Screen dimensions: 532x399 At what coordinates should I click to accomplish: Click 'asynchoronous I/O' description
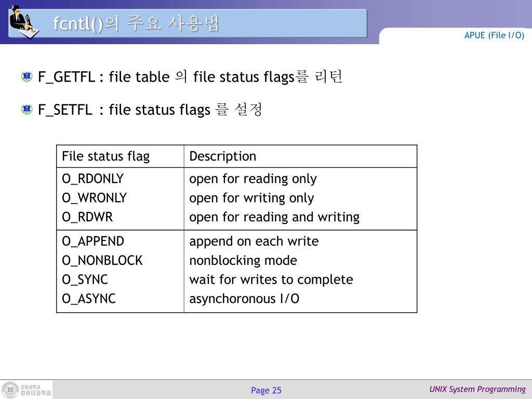[244, 299]
